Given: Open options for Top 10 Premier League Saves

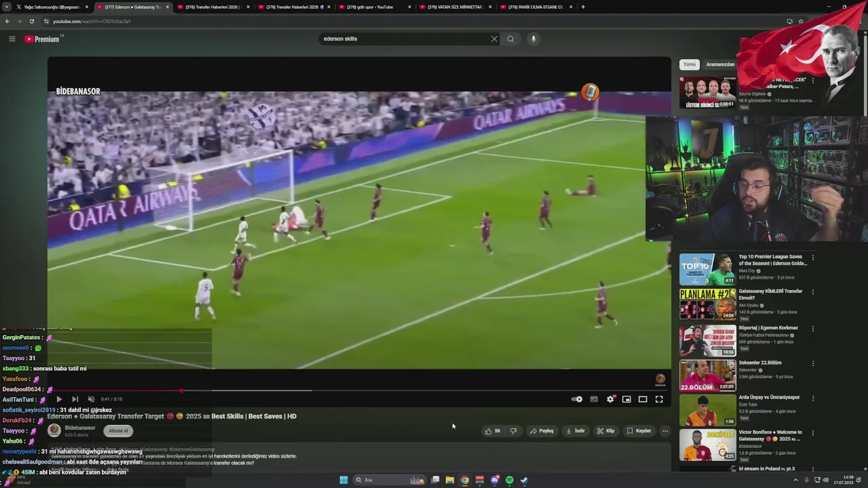Looking at the screenshot, I should 812,258.
